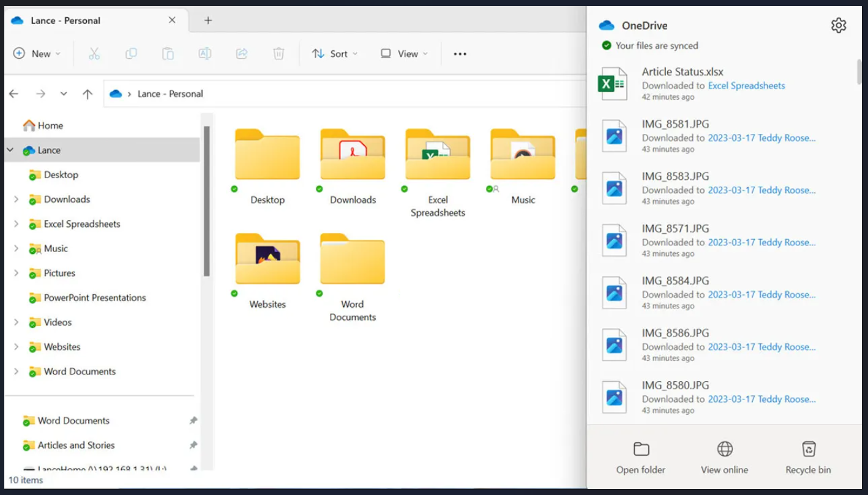Open the See more ellipsis menu

point(460,54)
